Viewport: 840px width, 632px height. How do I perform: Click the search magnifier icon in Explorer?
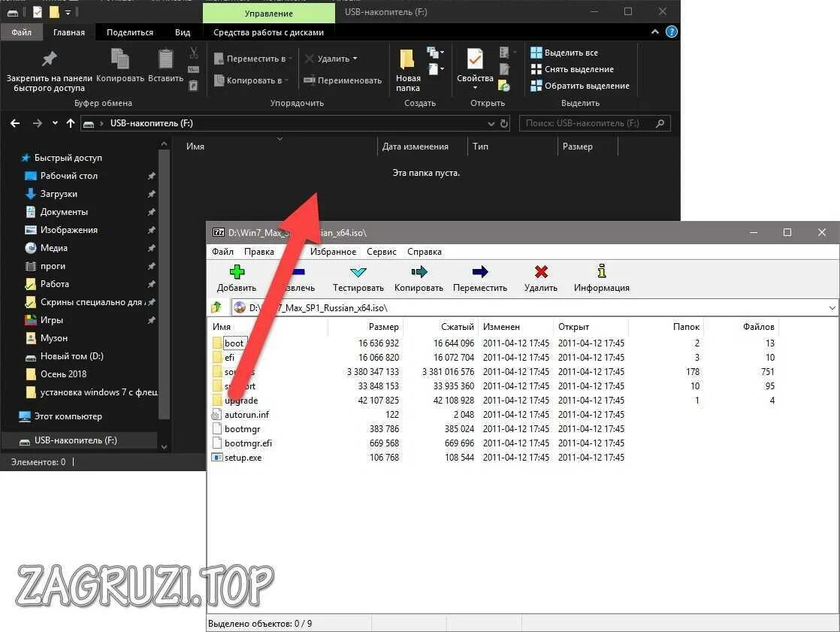coord(660,123)
